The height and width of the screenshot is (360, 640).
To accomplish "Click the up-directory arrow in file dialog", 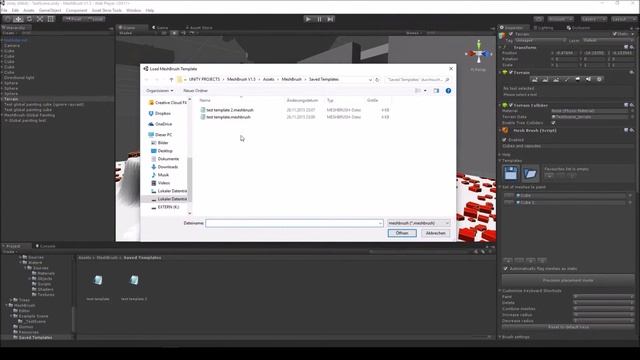I will click(171, 80).
